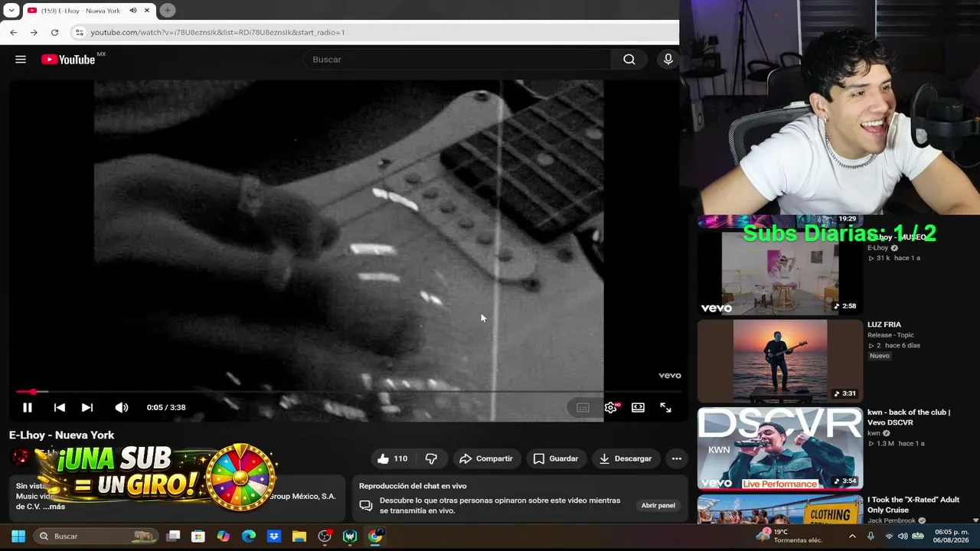Open kwn - back of the club video title

point(909,417)
